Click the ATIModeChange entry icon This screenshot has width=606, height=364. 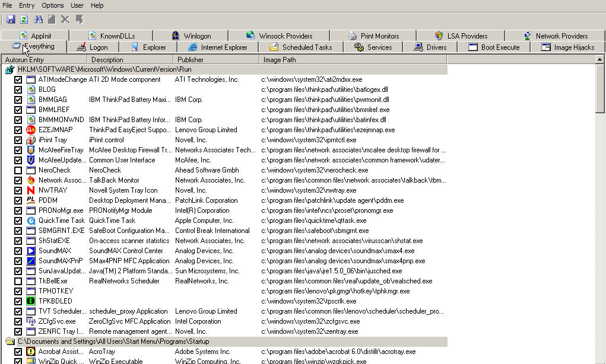(x=31, y=79)
